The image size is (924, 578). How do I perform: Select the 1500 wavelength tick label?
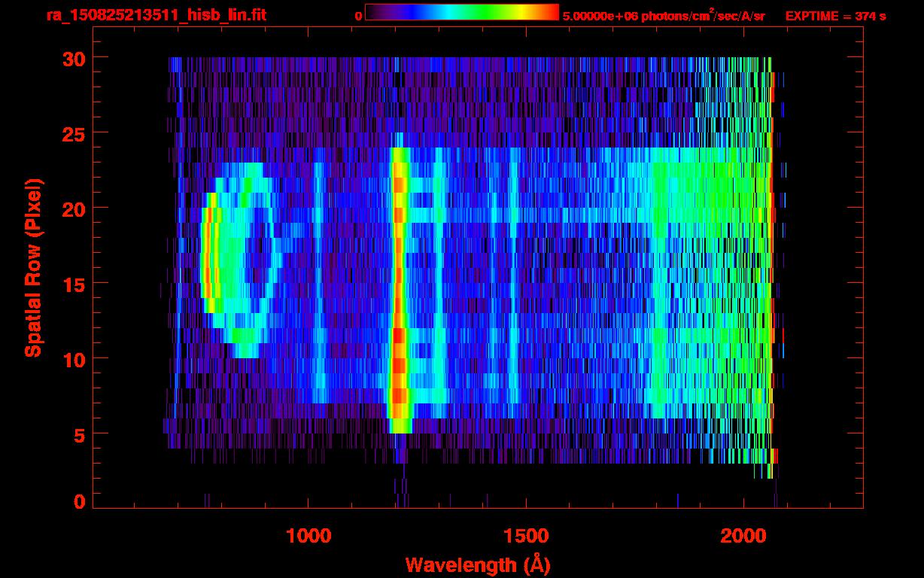click(526, 536)
